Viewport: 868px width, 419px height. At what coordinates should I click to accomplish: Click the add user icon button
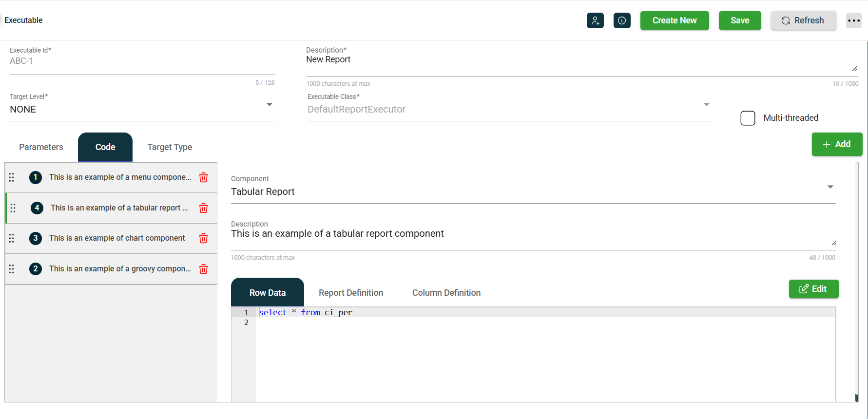click(595, 20)
